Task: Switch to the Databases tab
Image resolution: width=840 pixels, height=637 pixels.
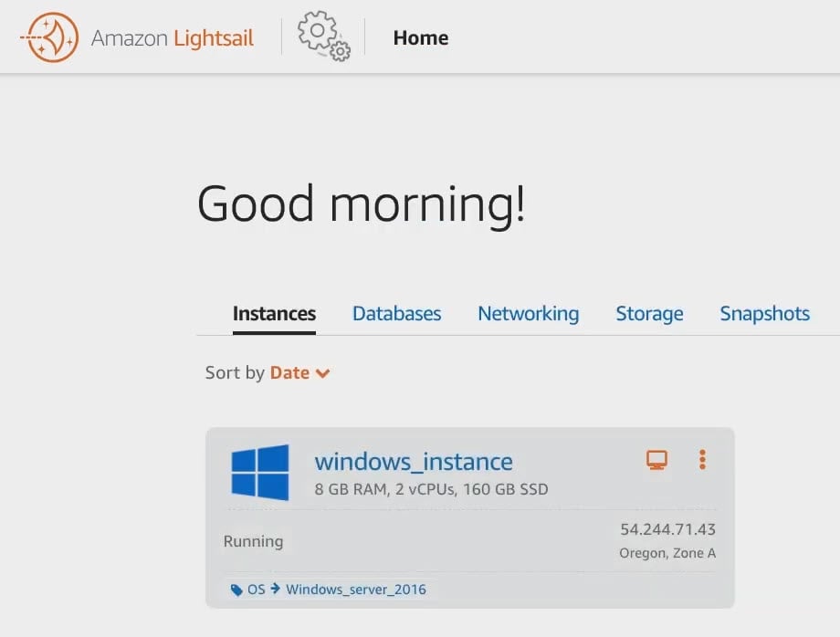Action: click(x=396, y=314)
